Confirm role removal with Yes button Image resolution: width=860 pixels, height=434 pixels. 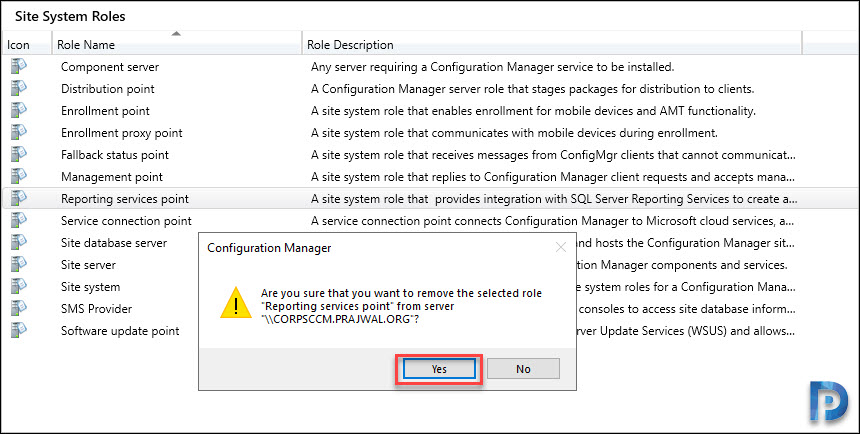pyautogui.click(x=439, y=369)
